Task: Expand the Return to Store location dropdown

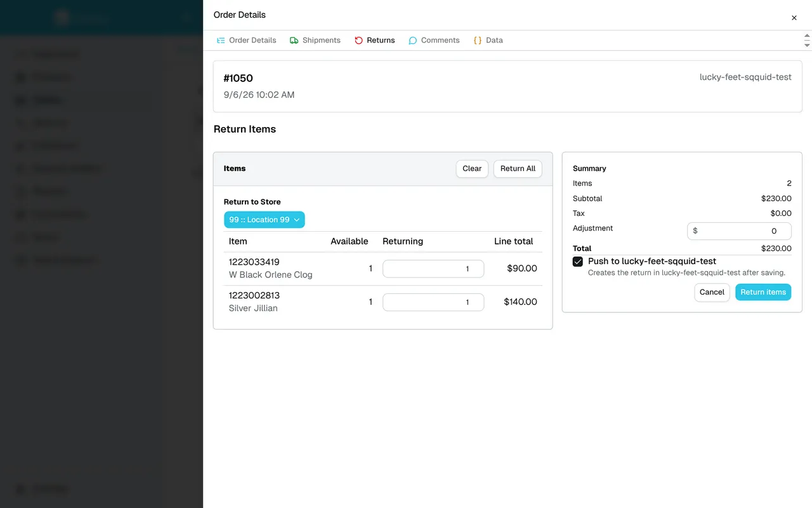Action: click(265, 220)
